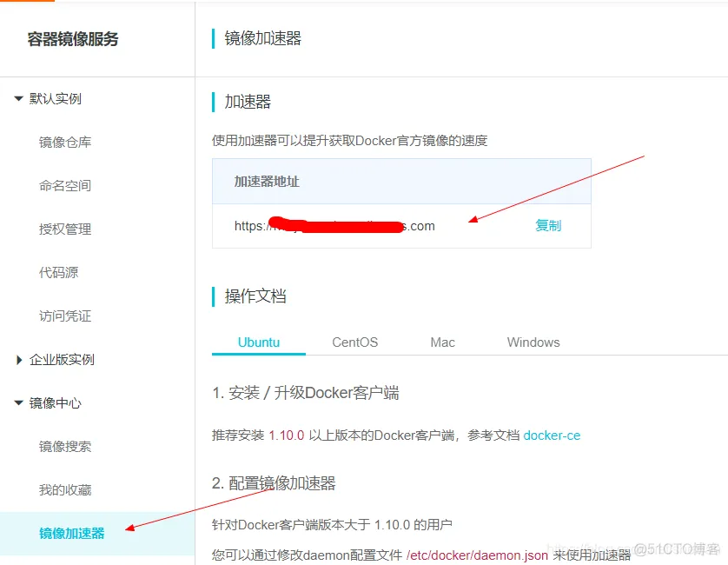Viewport: 728px width, 565px height.
Task: Switch to the Mac tab
Action: (442, 342)
